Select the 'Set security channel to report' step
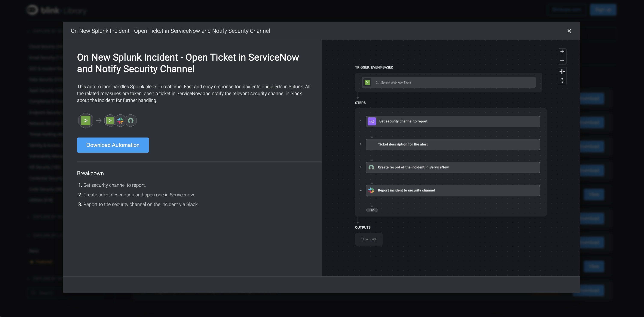 (453, 121)
